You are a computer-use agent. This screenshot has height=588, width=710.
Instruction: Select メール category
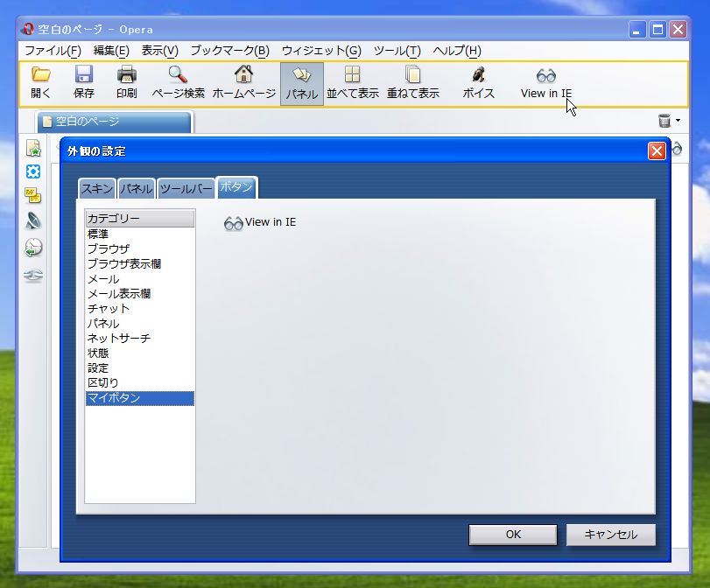(140, 279)
